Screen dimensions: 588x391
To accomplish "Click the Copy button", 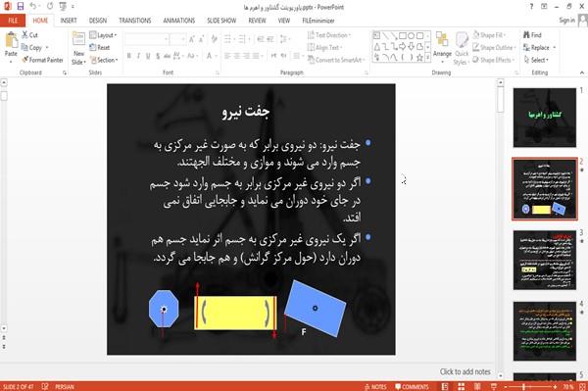I will pyautogui.click(x=32, y=47).
